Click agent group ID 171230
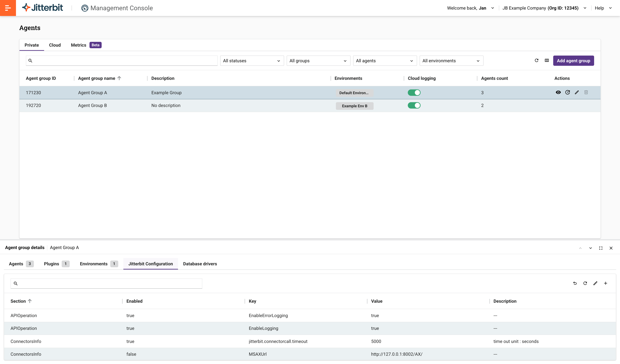 coord(33,93)
